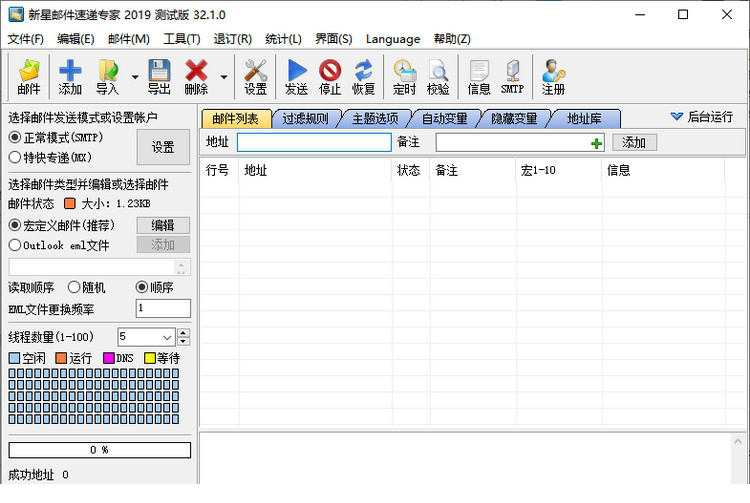
Task: Open the 帮助(Z) menu
Action: point(452,39)
